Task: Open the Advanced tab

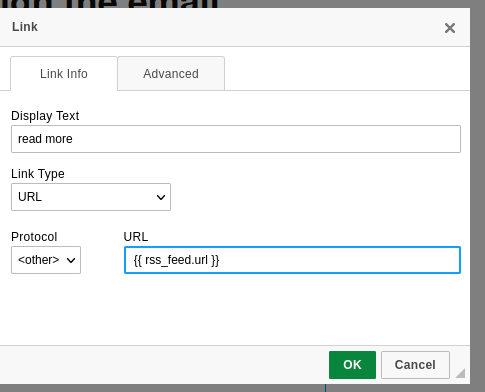Action: pos(171,74)
